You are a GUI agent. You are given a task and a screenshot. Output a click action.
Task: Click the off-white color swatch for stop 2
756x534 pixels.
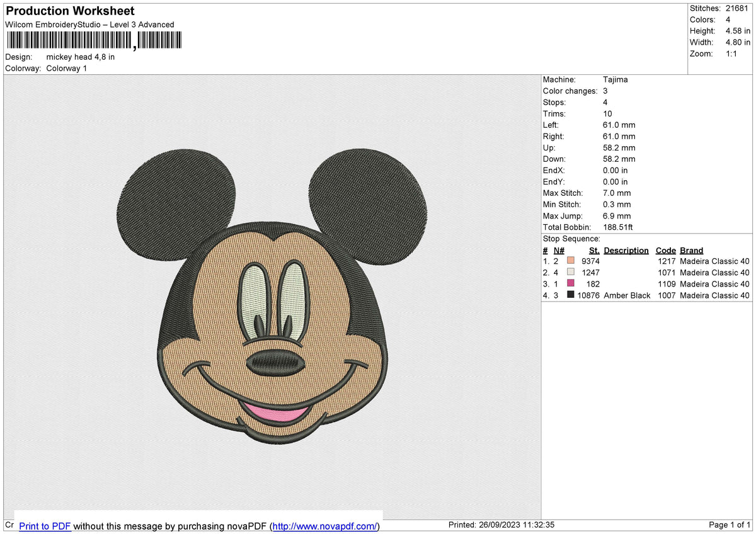571,272
